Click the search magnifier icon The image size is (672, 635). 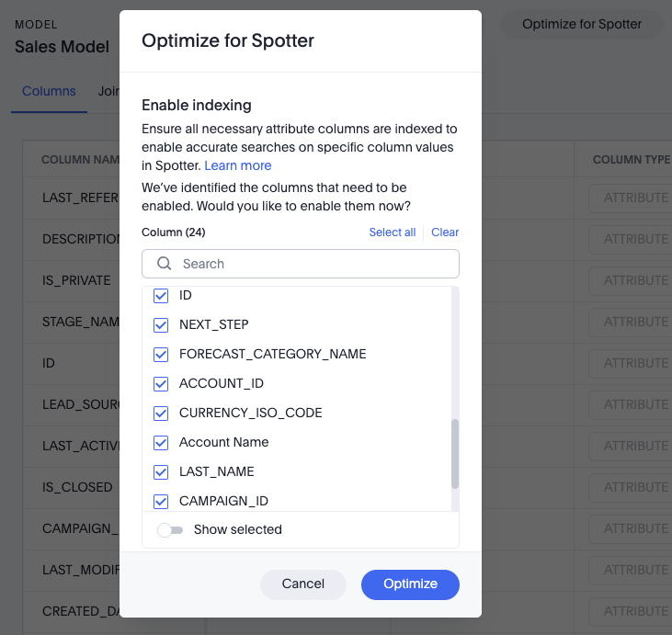(x=165, y=264)
